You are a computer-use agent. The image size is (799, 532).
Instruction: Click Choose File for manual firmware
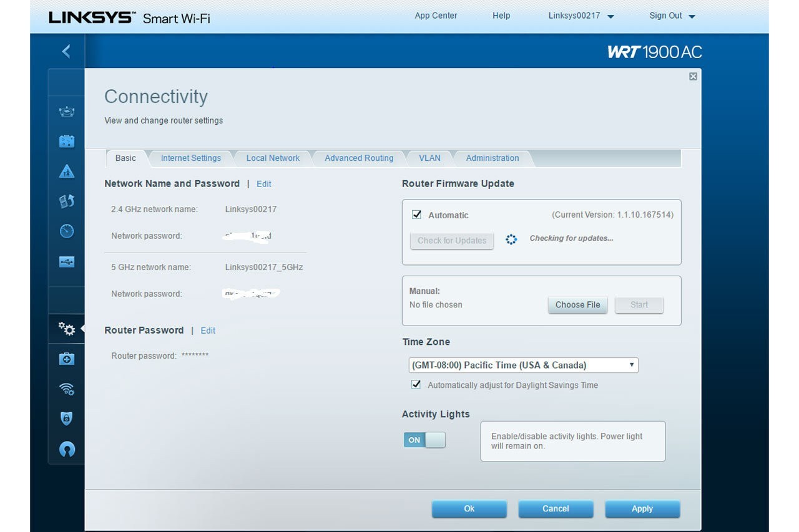coord(578,305)
